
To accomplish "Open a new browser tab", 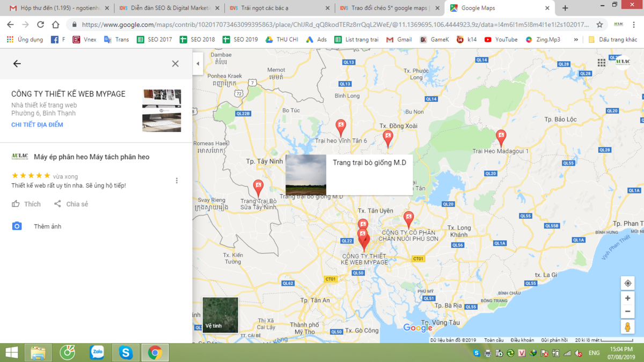I will [x=565, y=8].
